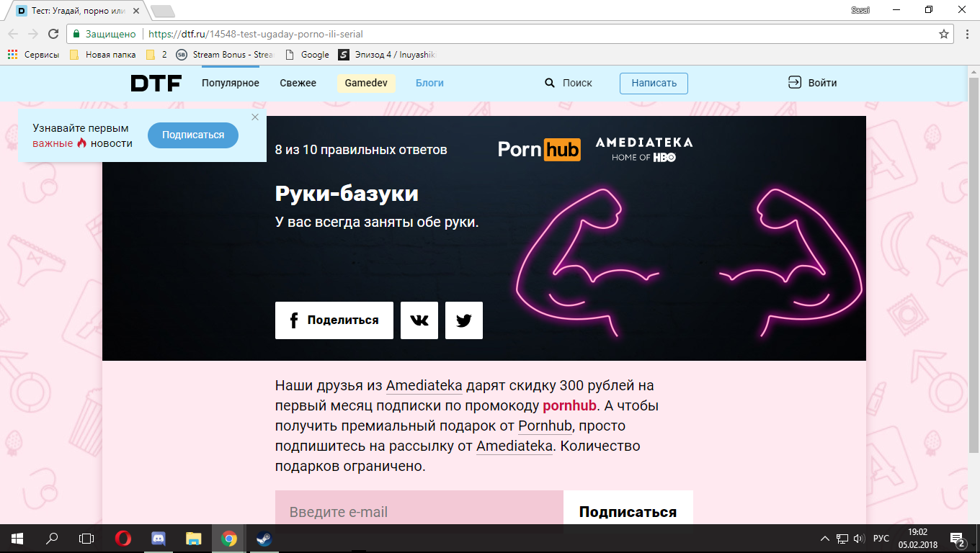980x553 pixels.
Task: Open the Блоги section
Action: 429,83
